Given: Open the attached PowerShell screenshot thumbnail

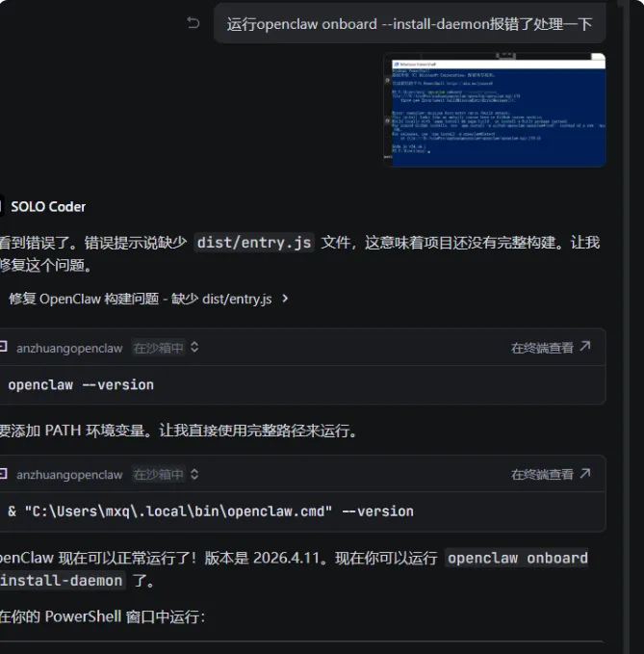Looking at the screenshot, I should click(x=495, y=110).
